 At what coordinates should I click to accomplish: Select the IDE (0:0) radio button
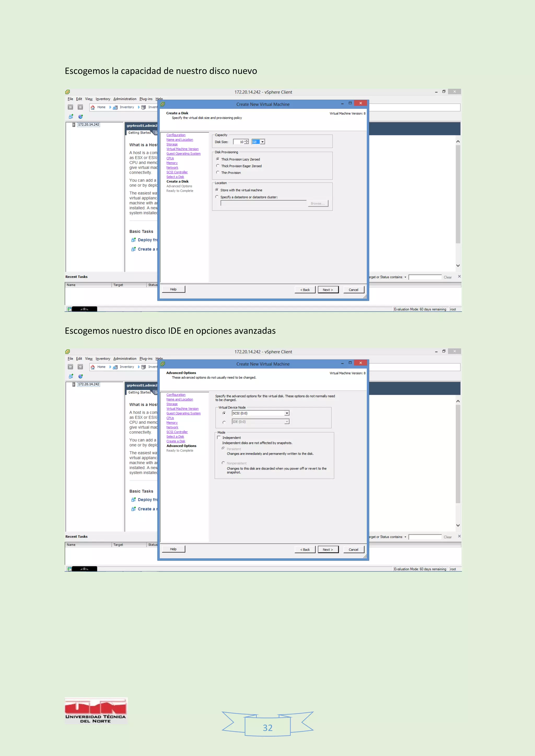(224, 422)
